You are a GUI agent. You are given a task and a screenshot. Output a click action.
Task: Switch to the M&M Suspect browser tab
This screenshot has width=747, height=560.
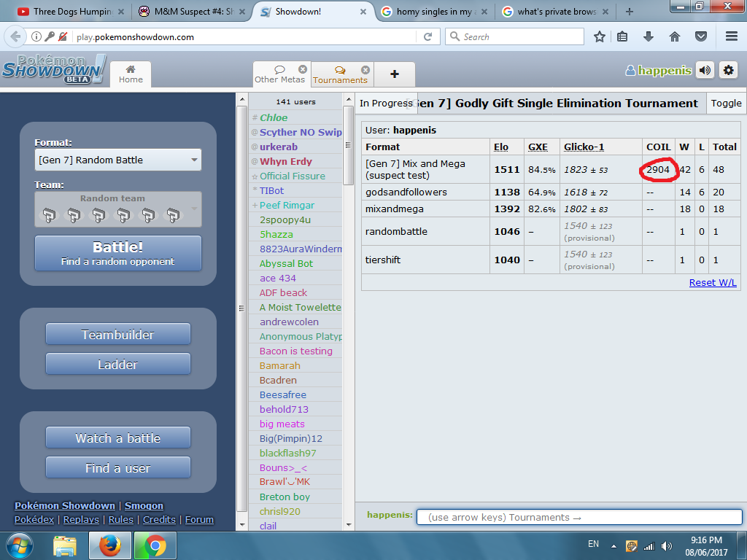point(193,12)
